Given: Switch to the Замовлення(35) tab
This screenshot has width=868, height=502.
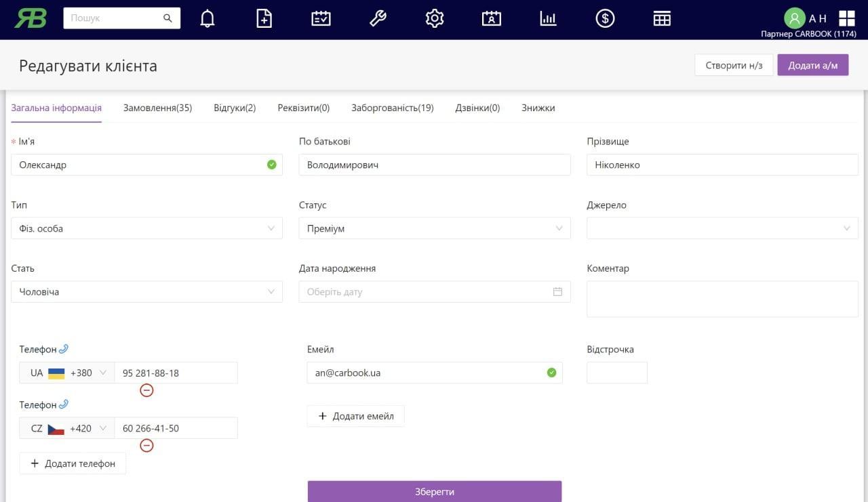Looking at the screenshot, I should 157,108.
